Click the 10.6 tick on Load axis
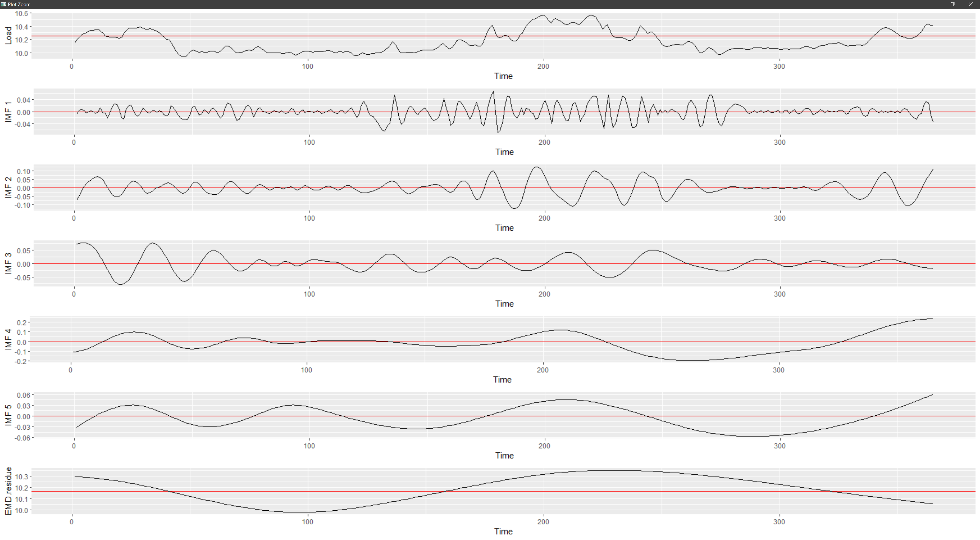This screenshot has width=980, height=540. (x=21, y=13)
